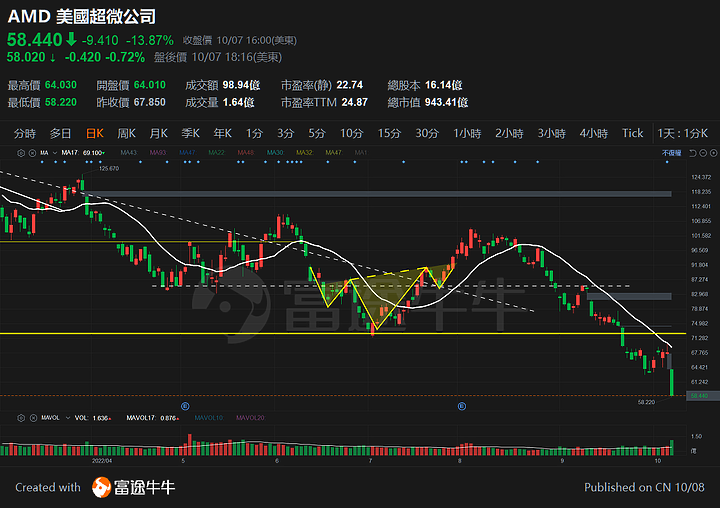Toggle the MA17 line showing 69.100

point(83,152)
